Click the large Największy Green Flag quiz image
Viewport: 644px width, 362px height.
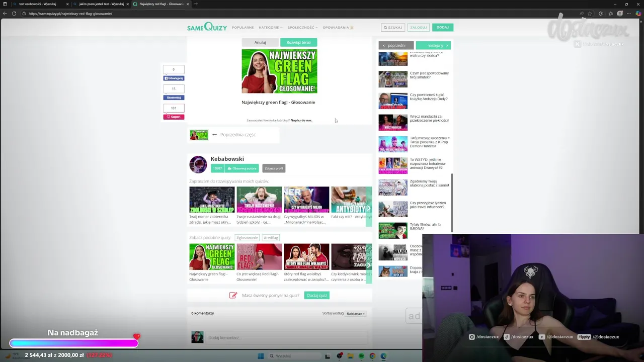(279, 71)
